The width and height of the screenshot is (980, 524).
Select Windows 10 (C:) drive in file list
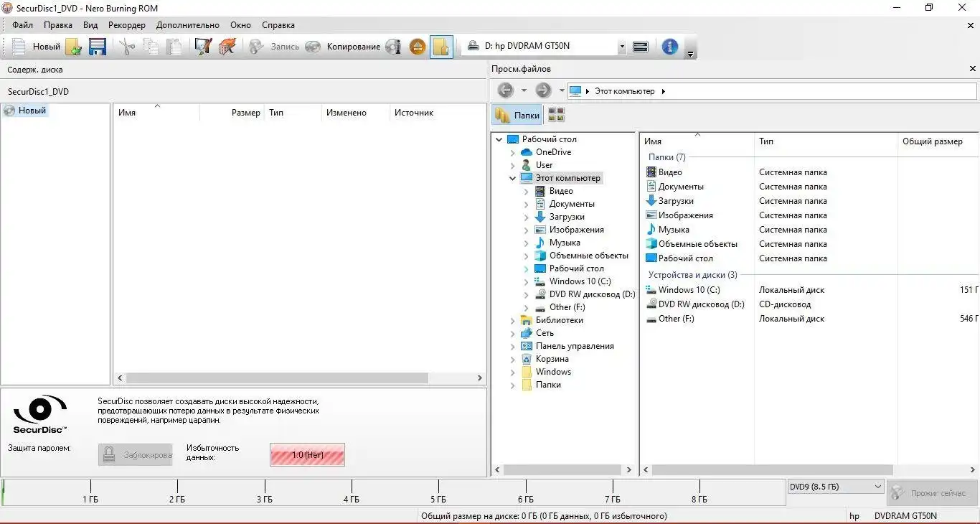689,290
